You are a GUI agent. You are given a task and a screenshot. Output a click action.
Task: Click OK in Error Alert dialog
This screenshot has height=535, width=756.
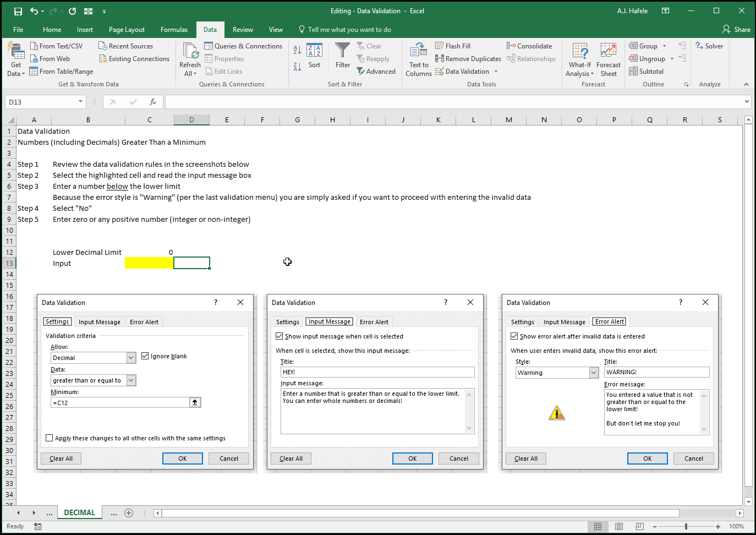(x=648, y=458)
